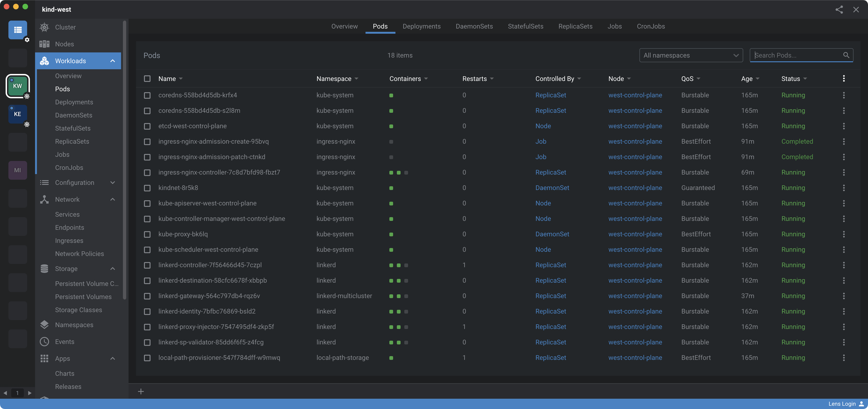Switch to the ReplicaSets tab
868x409 pixels.
click(575, 26)
